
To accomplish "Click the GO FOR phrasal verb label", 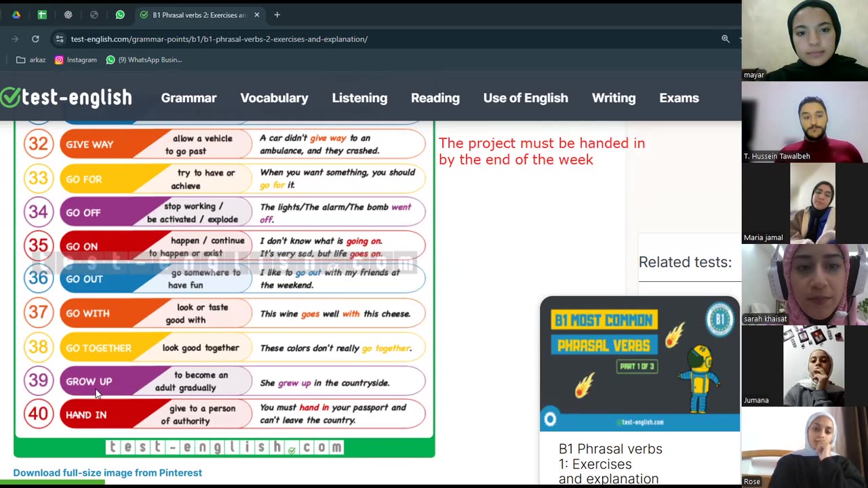I will (83, 179).
